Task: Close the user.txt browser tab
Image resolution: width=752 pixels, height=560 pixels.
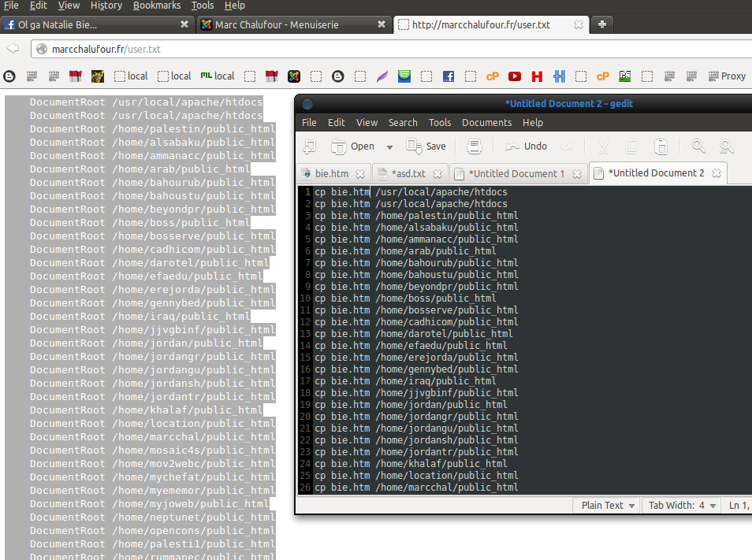Action: click(579, 24)
